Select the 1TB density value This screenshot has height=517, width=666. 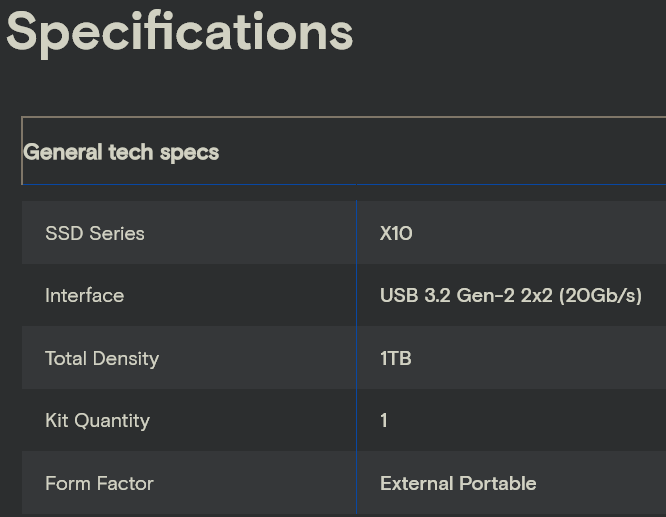click(x=395, y=358)
